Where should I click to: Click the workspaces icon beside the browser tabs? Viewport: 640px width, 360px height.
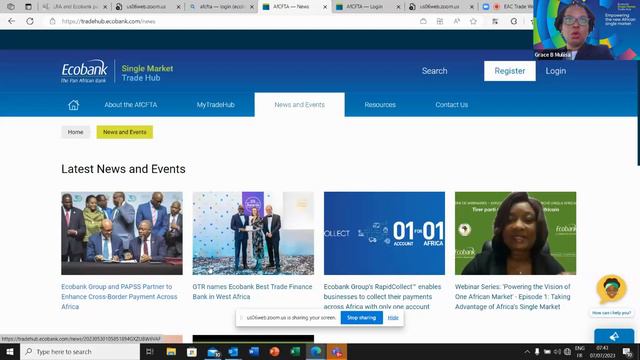pyautogui.click(x=11, y=7)
